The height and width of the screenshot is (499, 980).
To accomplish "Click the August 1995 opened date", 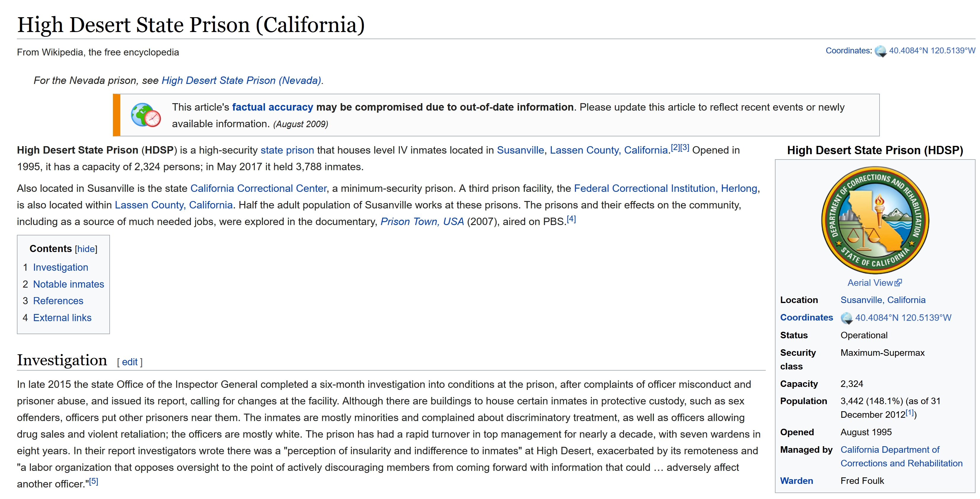I will pos(866,432).
